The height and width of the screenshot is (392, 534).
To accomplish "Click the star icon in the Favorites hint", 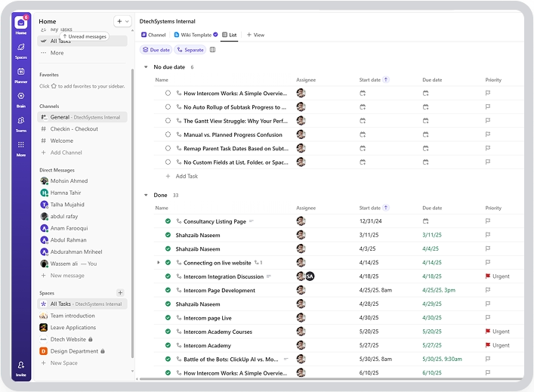I will pyautogui.click(x=54, y=86).
